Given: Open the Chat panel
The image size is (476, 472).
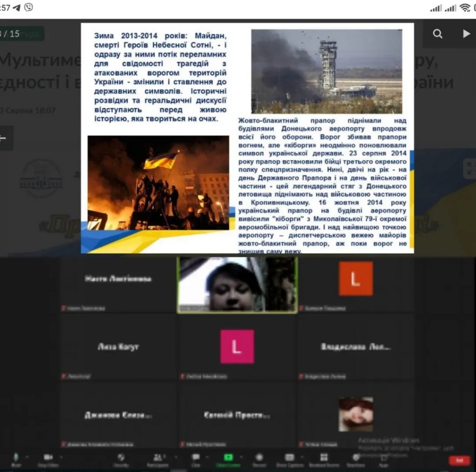Looking at the screenshot, I should coord(196,458).
